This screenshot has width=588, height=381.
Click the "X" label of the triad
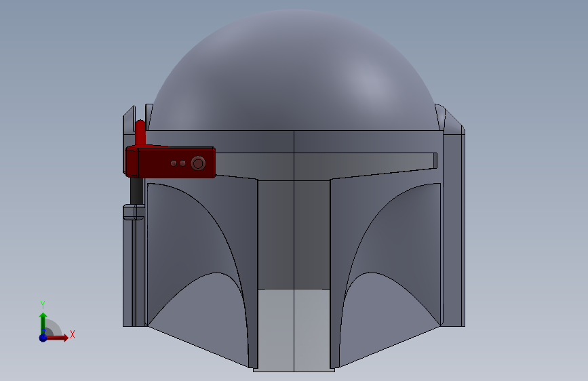coord(73,334)
